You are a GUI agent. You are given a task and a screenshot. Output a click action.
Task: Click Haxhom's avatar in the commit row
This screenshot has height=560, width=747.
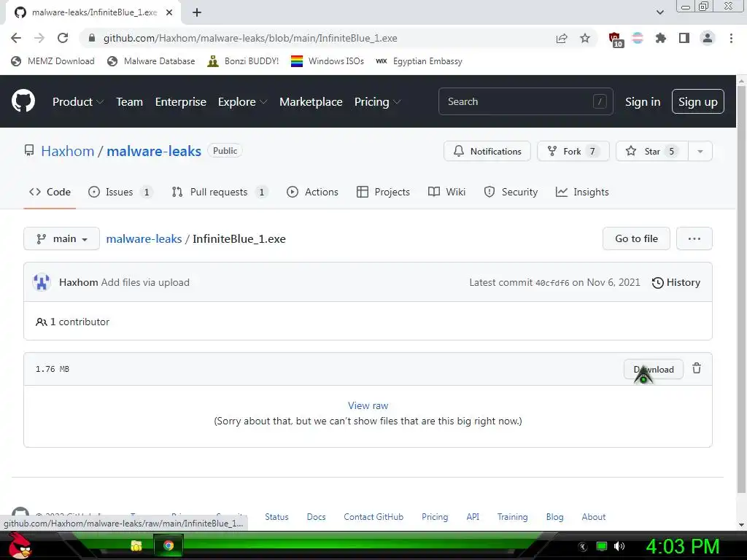[42, 282]
